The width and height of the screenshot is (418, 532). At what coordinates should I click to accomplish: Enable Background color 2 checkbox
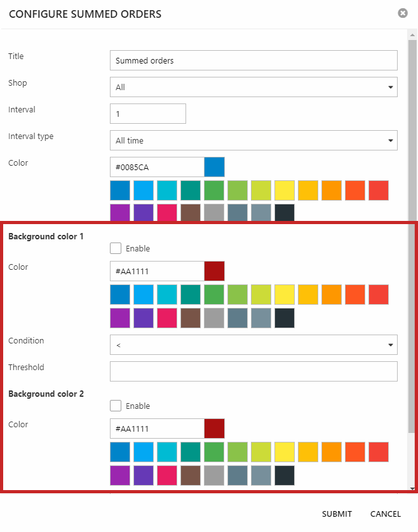[116, 406]
